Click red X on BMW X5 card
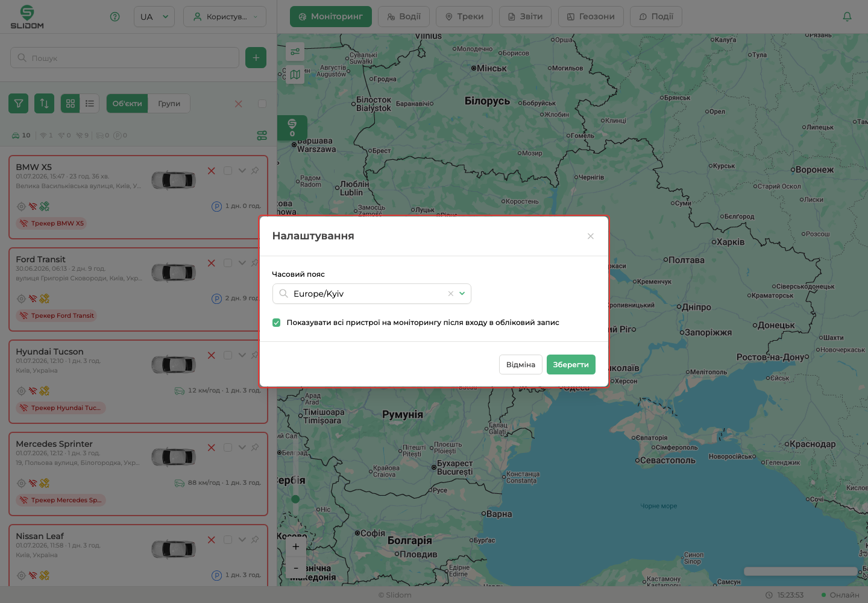The width and height of the screenshot is (868, 603). (212, 171)
